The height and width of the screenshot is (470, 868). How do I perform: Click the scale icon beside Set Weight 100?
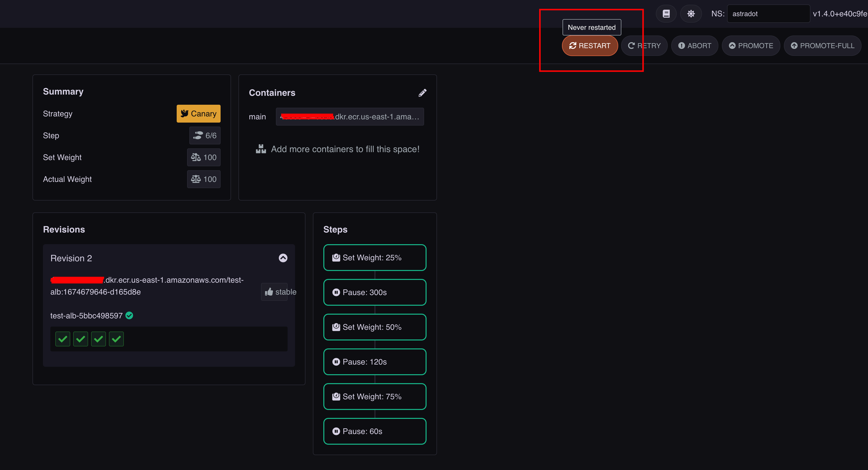[197, 157]
